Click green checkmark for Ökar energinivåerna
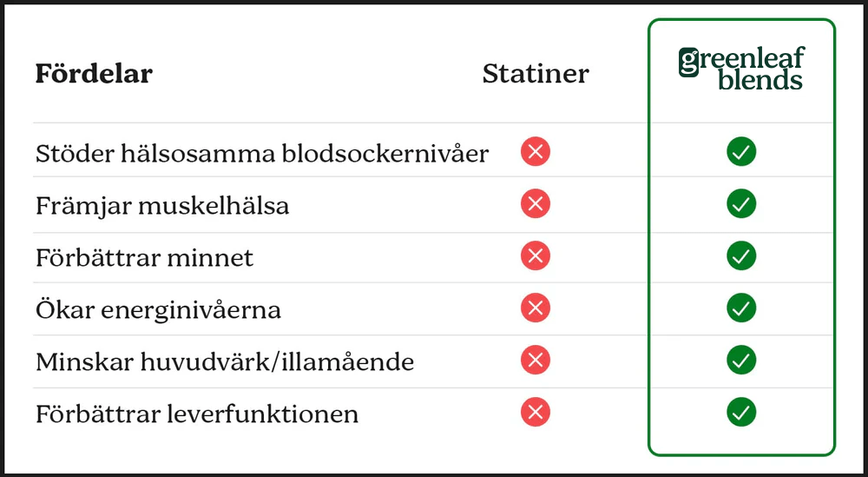 pyautogui.click(x=741, y=308)
